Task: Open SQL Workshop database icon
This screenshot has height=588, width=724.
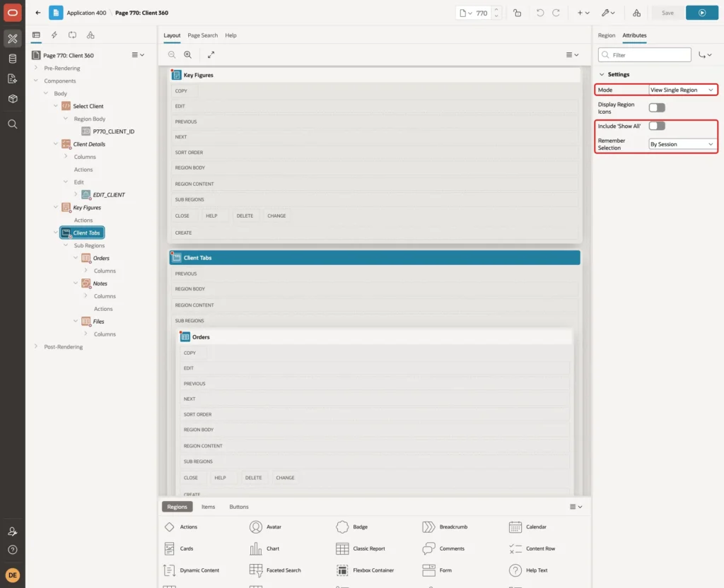Action: (13, 59)
